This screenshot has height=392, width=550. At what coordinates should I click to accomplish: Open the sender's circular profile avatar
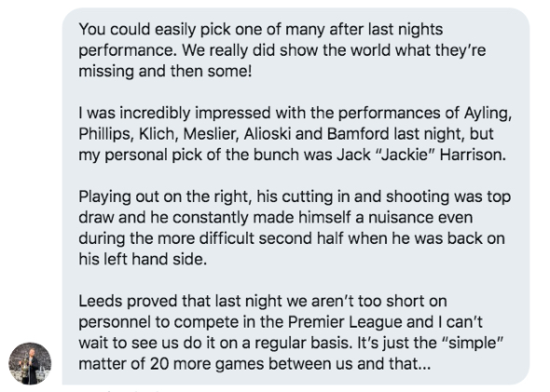(x=30, y=363)
